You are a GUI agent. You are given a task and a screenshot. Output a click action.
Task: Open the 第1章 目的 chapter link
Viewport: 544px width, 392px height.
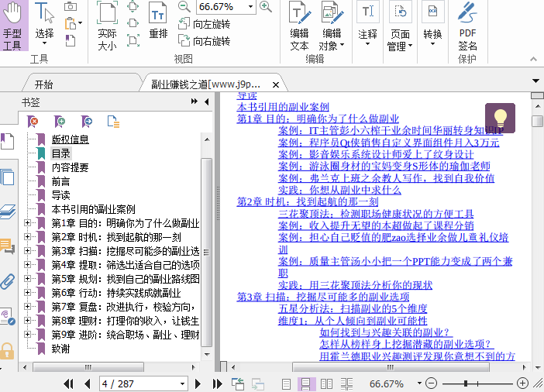(x=318, y=119)
